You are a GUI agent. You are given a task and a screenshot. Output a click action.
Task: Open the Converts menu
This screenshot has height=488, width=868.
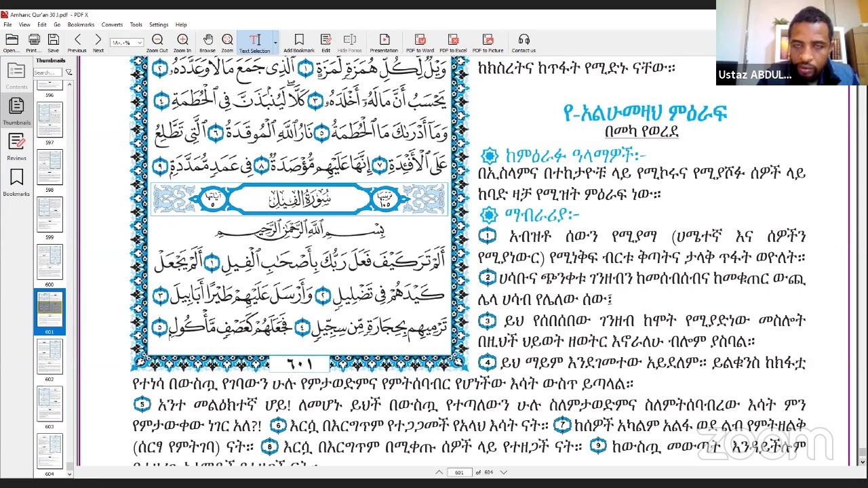[x=112, y=24]
